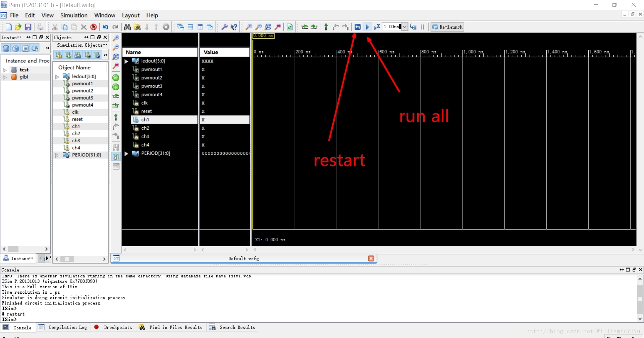Toggle Snap to Transition icon in side toolbar
The width and height of the screenshot is (644, 338).
click(x=116, y=157)
